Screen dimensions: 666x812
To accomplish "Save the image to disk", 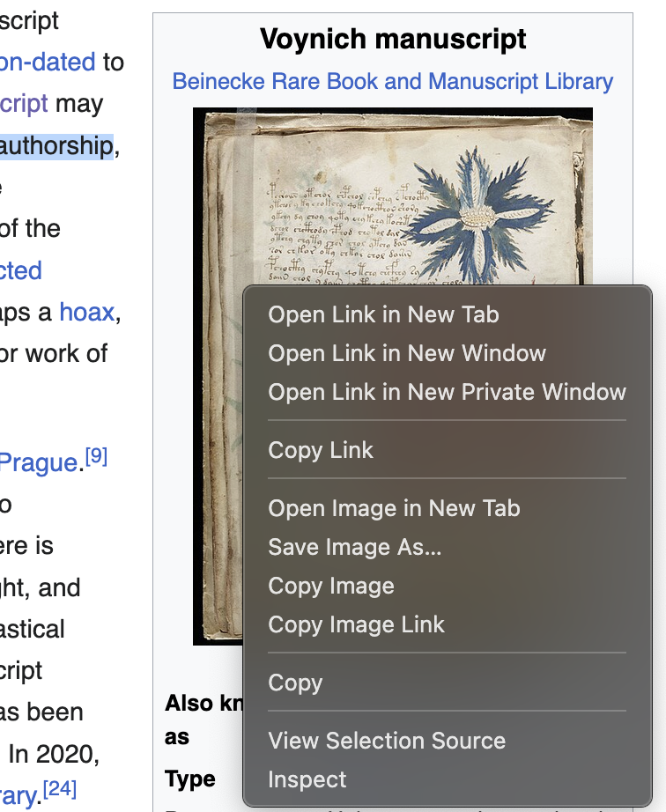I will 356,547.
